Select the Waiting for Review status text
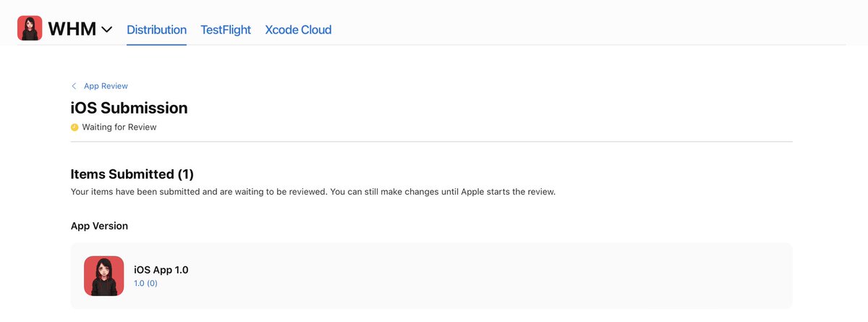868x322 pixels. (x=119, y=127)
